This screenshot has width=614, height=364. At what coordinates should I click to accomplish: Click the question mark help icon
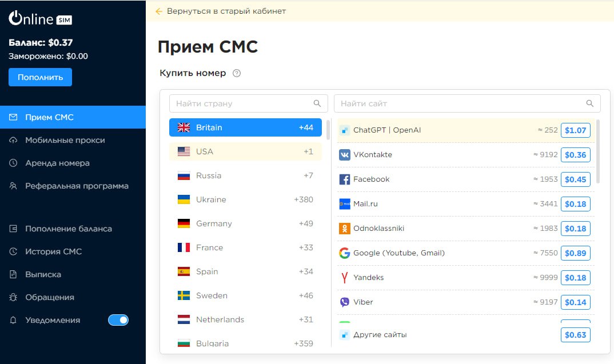point(237,73)
